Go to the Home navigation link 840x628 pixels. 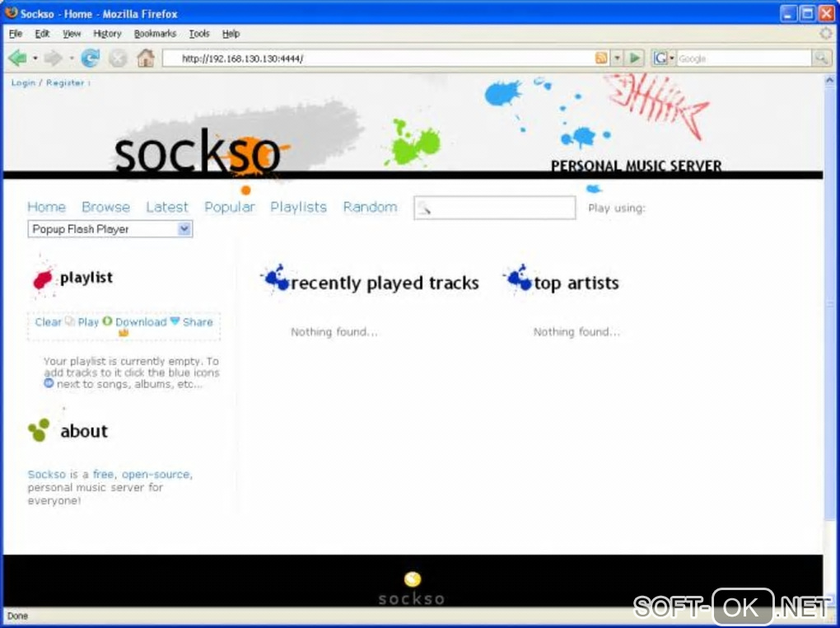click(x=47, y=207)
